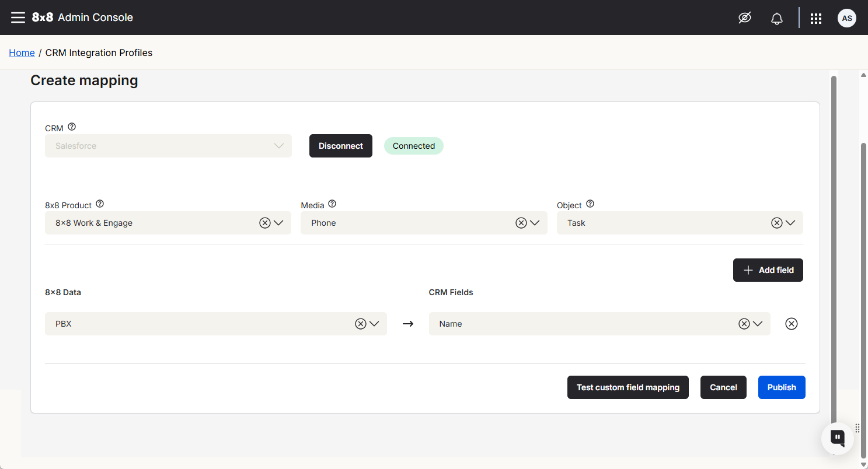Open the notifications bell
The image size is (868, 469).
click(776, 19)
